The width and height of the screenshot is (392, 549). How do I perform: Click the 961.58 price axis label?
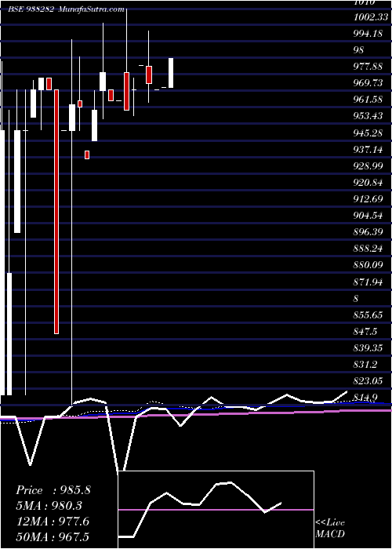click(x=368, y=100)
